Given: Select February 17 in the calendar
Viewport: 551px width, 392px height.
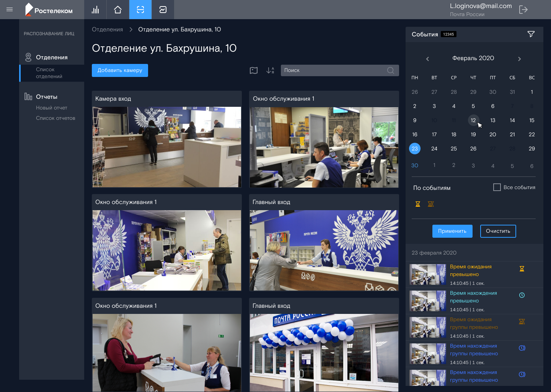Looking at the screenshot, I should tap(434, 134).
